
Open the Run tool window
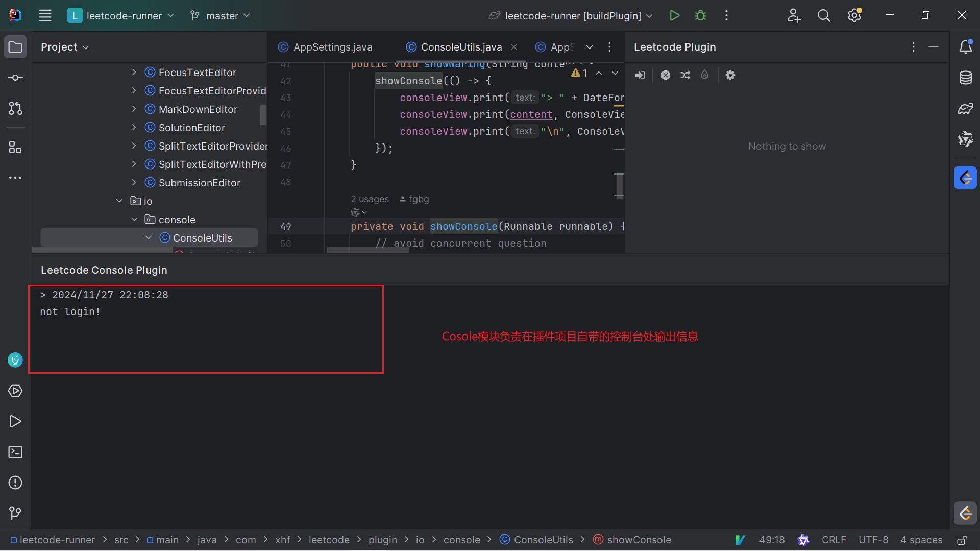(x=15, y=421)
